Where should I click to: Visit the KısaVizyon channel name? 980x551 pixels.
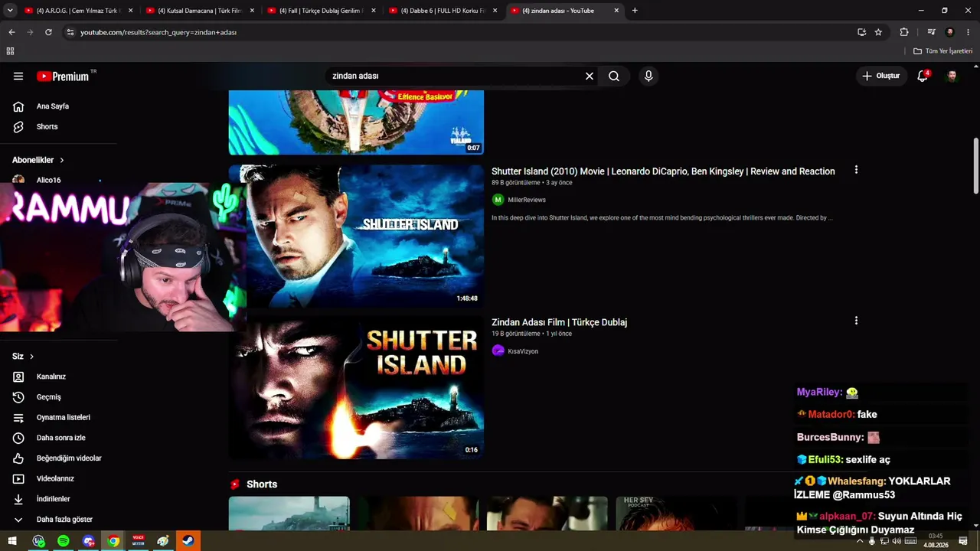tap(523, 351)
